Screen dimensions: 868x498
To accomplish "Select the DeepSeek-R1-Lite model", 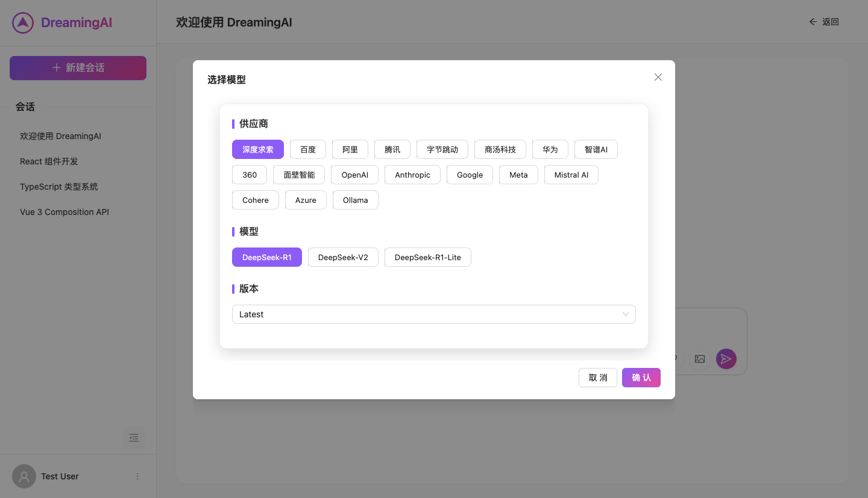I will (428, 257).
